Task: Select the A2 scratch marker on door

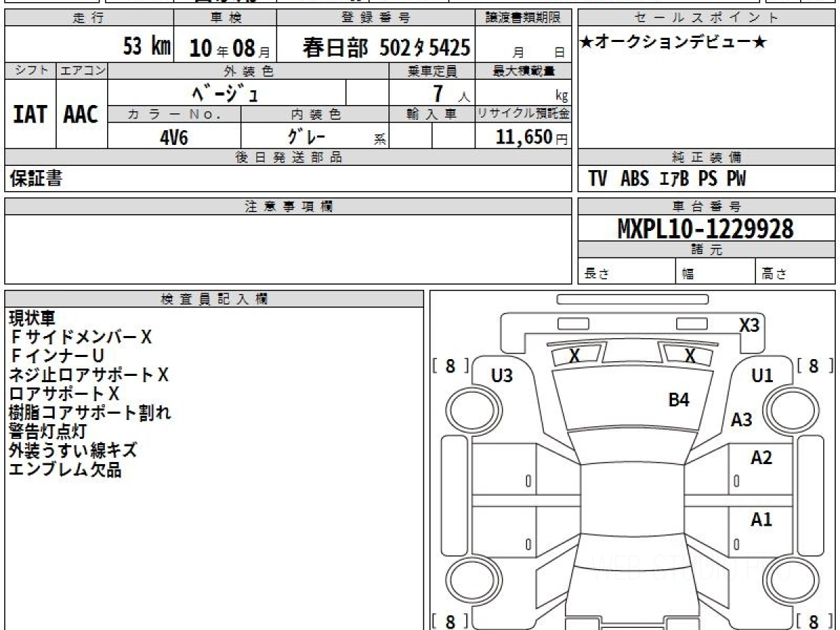Action: click(761, 458)
